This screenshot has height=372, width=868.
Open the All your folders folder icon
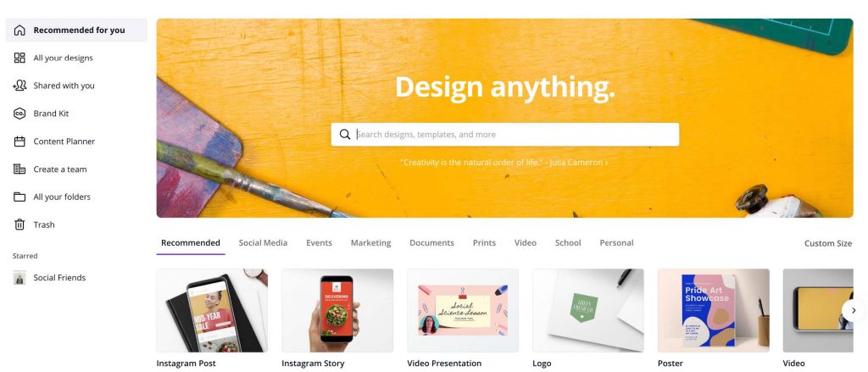[19, 197]
